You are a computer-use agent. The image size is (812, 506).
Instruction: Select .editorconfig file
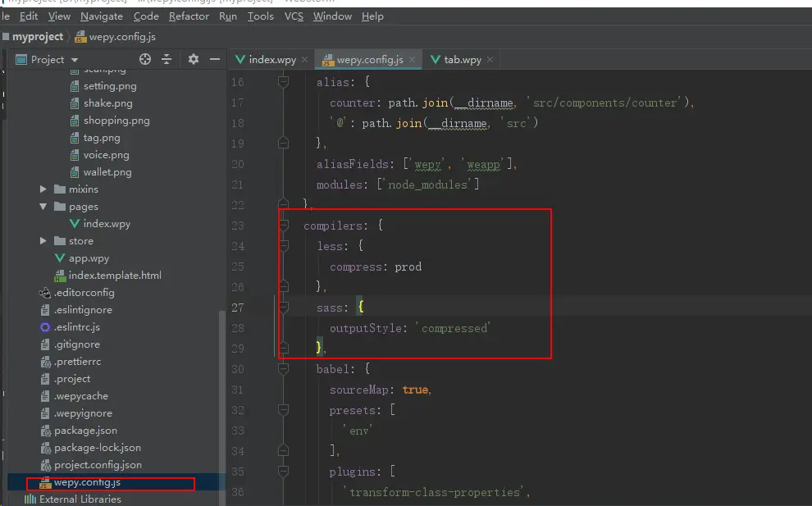coord(84,293)
